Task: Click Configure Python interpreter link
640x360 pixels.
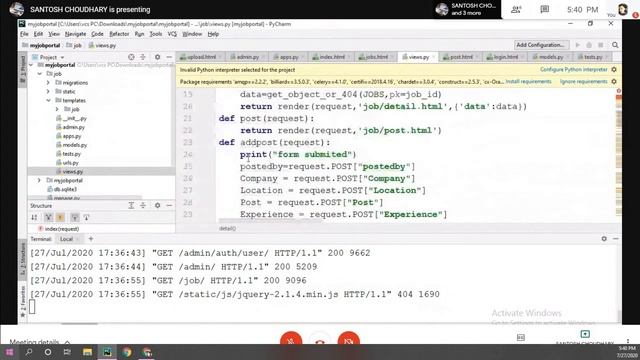Action: point(573,70)
